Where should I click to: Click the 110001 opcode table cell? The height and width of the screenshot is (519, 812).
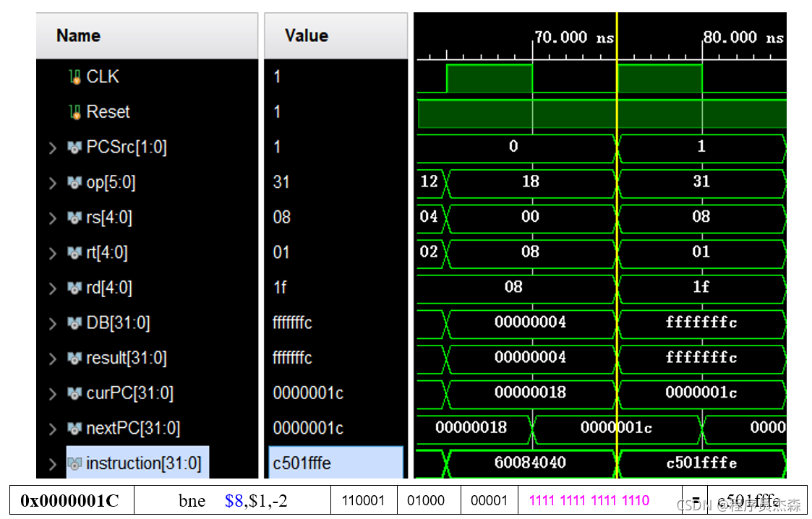(x=364, y=500)
